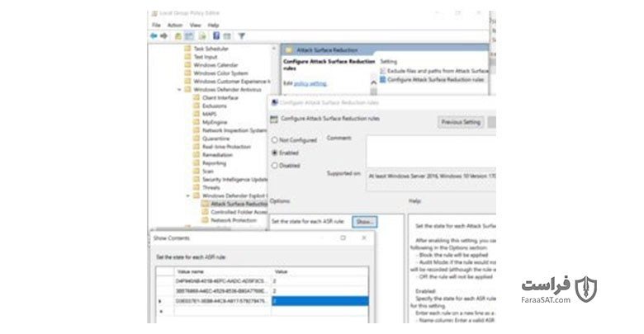Viewport: 644px width, 334px height.
Task: Select the Controlled Folder Access tree item
Action: coord(239,212)
